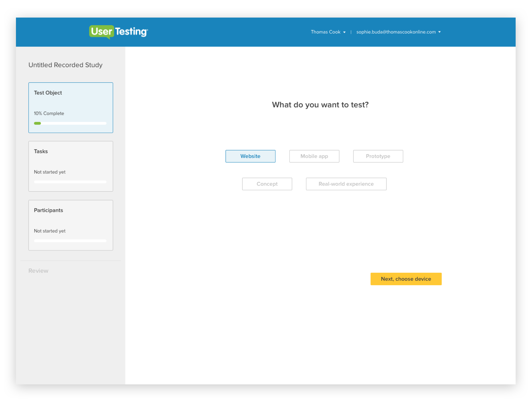Select the Website test option
The height and width of the screenshot is (402, 532).
pyautogui.click(x=250, y=156)
